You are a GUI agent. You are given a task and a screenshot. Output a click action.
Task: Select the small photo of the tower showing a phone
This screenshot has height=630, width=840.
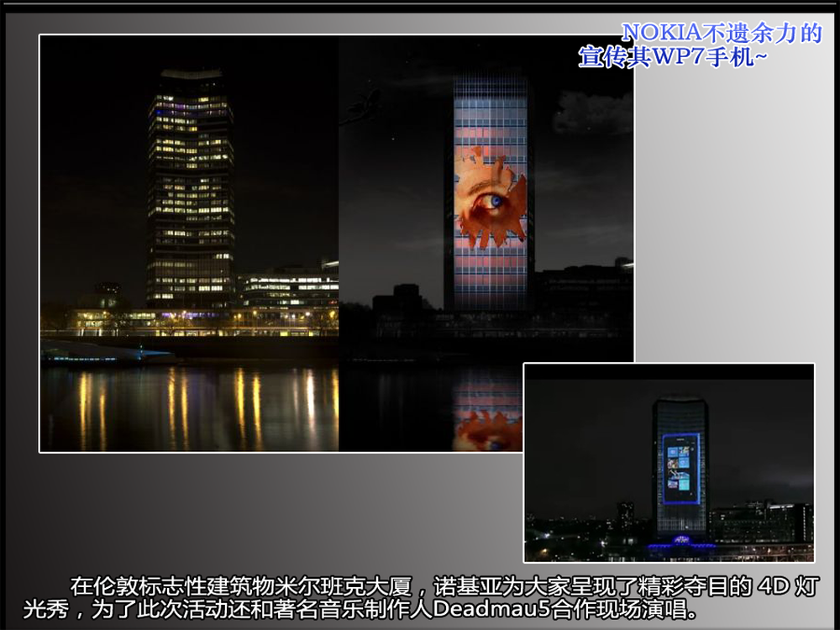click(669, 463)
